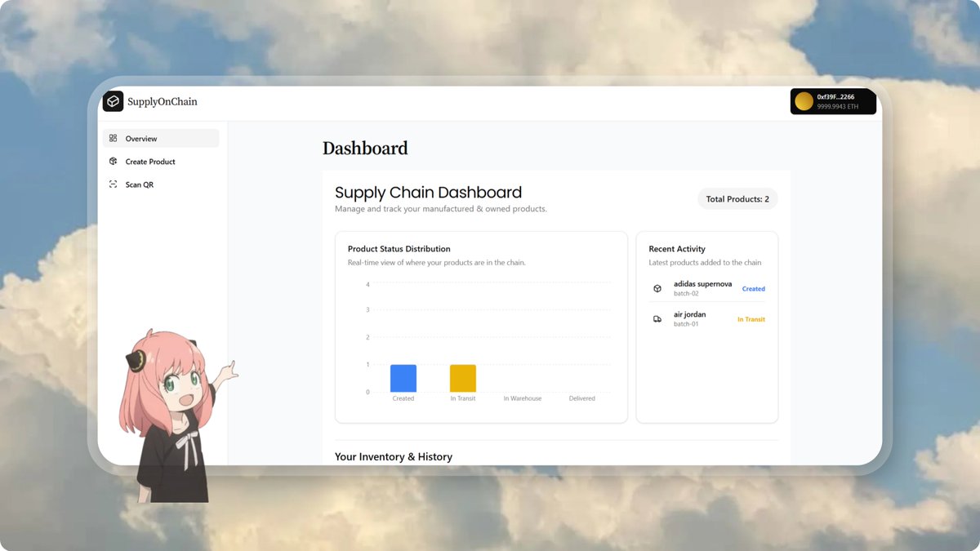
Task: Open the wallet account button 0xf39F...2266
Action: click(833, 101)
